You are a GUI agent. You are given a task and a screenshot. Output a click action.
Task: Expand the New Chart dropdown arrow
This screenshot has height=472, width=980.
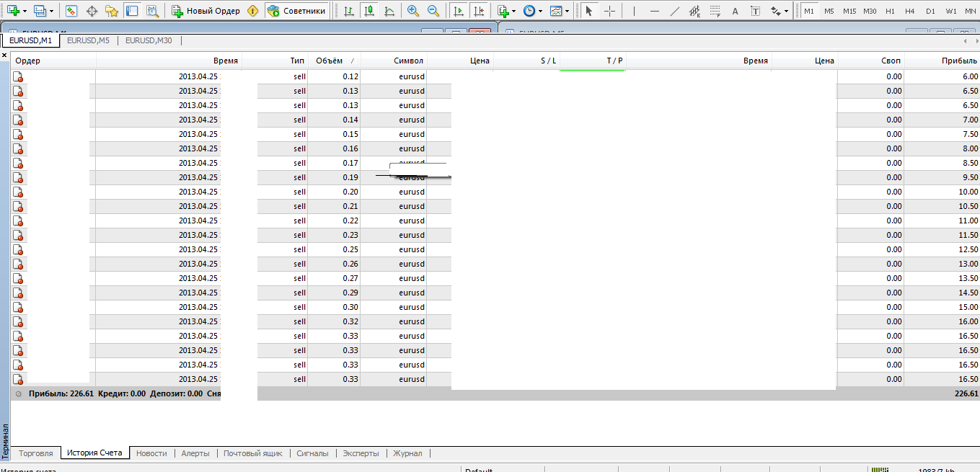[x=25, y=12]
